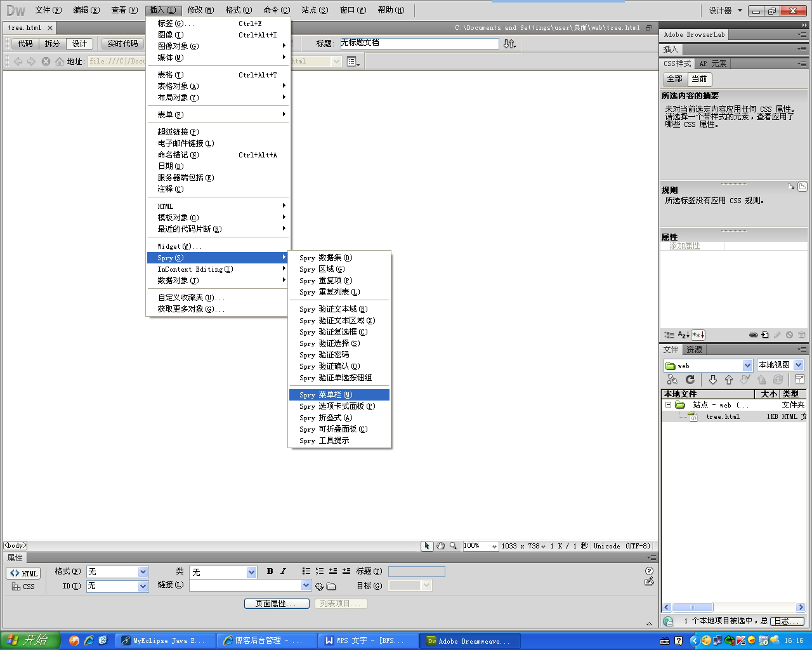812x650 pixels.
Task: Show category view in CSS properties
Action: tap(669, 335)
